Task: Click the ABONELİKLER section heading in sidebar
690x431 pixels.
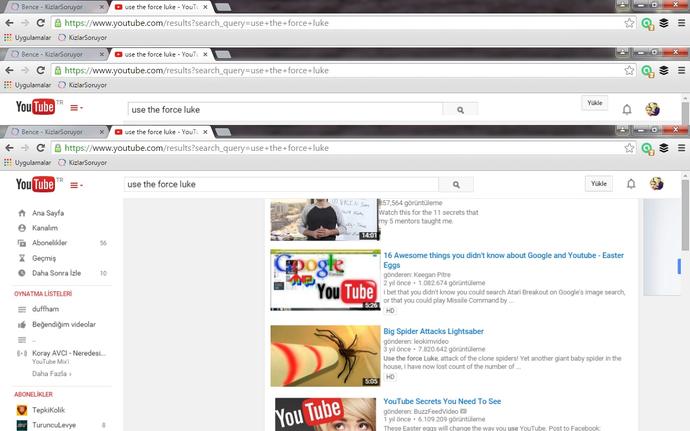Action: (33, 394)
